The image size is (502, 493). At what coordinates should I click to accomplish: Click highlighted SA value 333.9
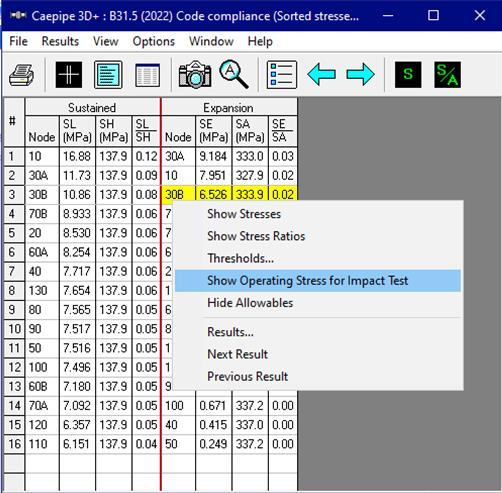[x=250, y=195]
